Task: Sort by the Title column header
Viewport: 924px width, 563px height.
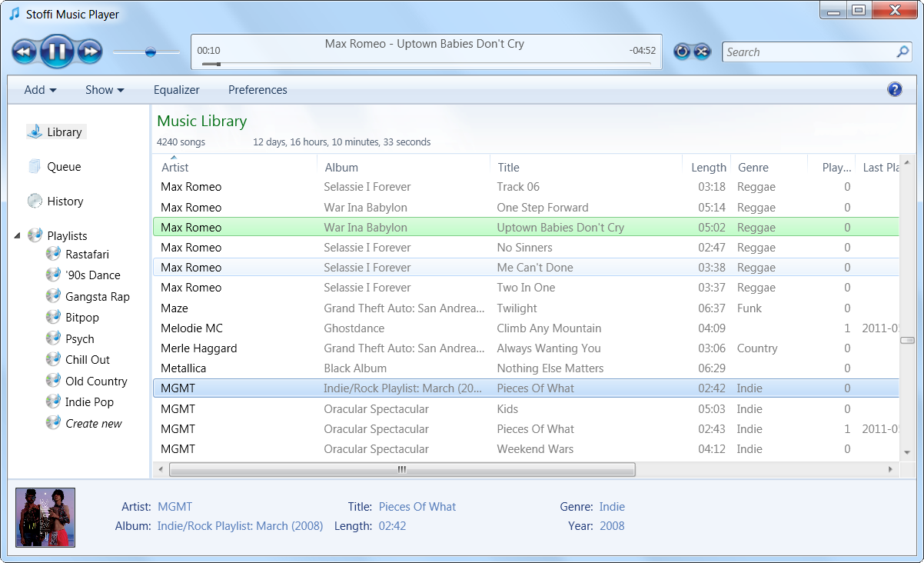Action: click(586, 167)
